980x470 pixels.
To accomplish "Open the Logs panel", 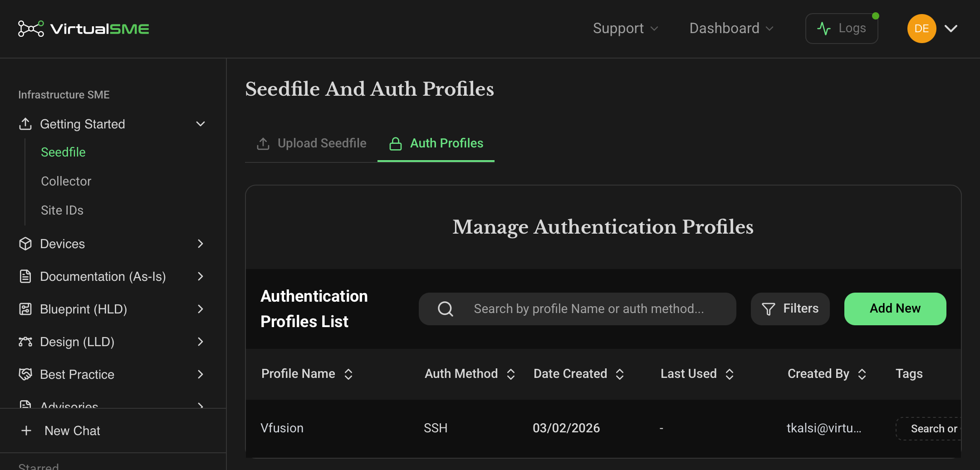I will click(x=842, y=29).
